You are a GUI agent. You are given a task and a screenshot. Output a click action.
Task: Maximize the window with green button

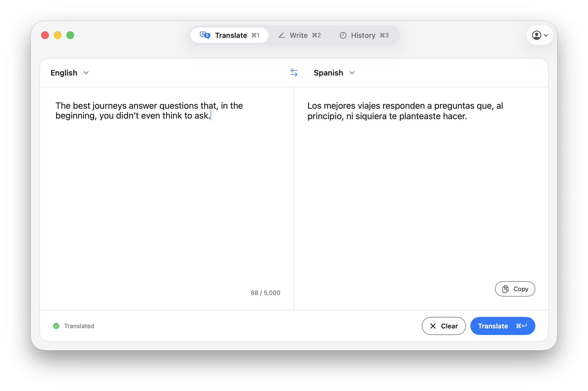[x=70, y=35]
